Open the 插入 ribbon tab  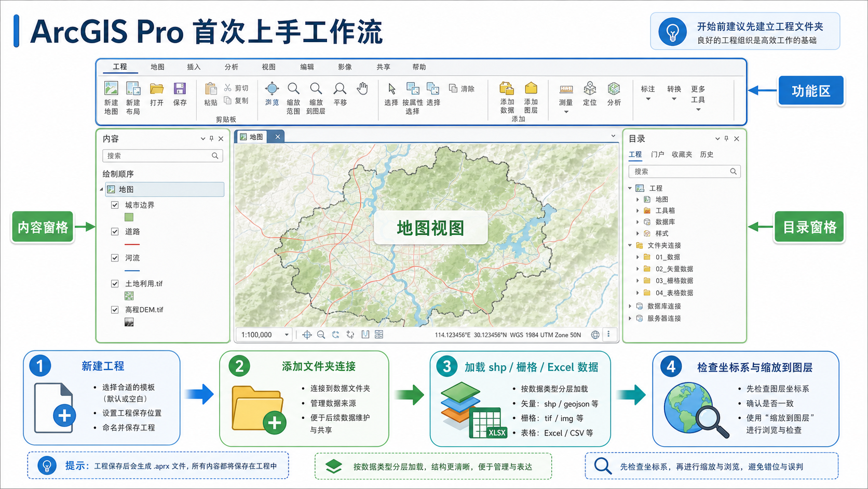click(x=194, y=67)
